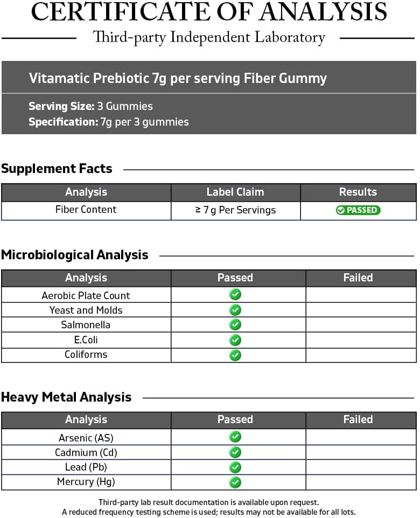The height and width of the screenshot is (518, 420).
Task: Click the Yeast and Molds passed checkmark
Action: tap(235, 310)
